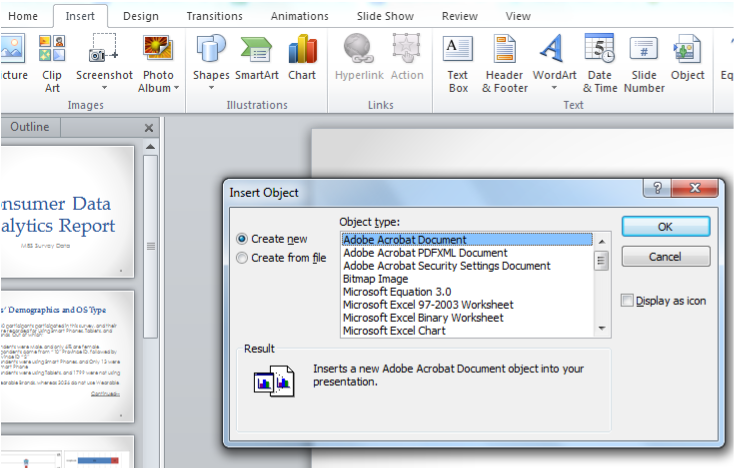
Task: Click the Shapes icon
Action: coord(211,48)
